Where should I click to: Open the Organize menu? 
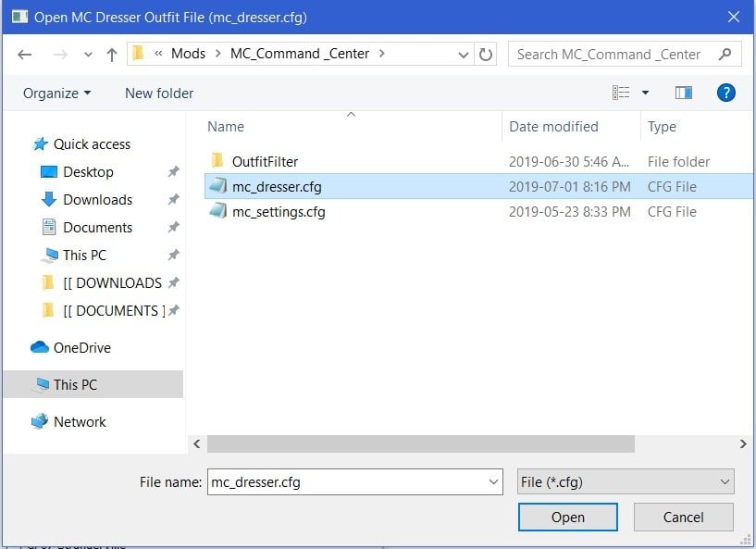tap(56, 94)
